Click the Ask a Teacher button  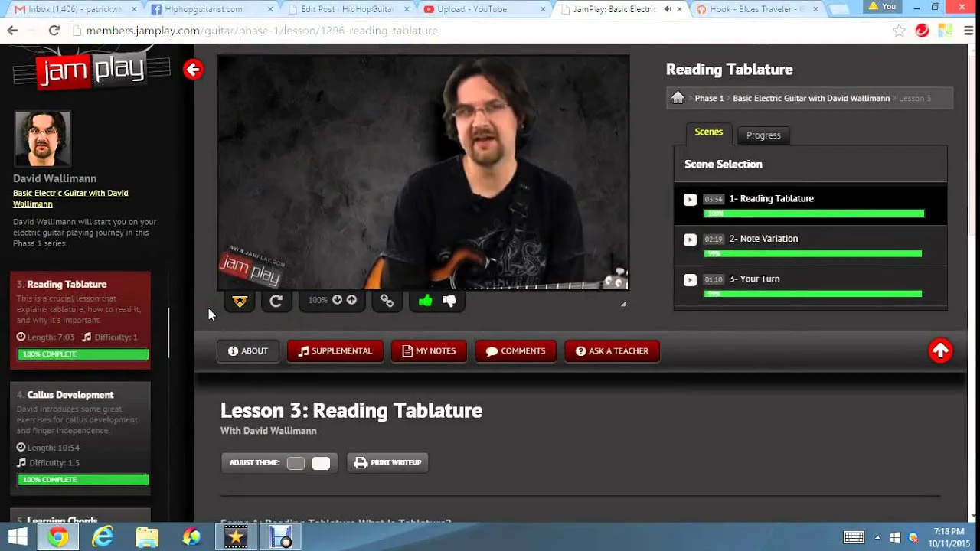point(612,351)
